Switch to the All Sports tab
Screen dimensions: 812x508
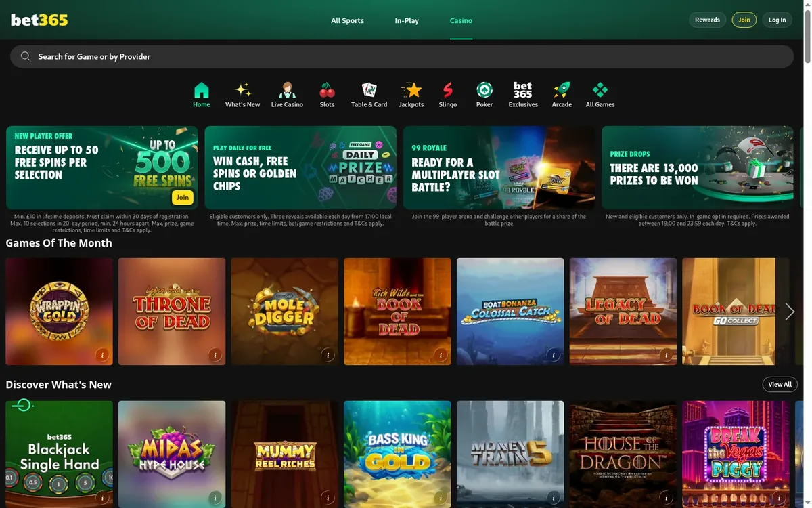347,20
